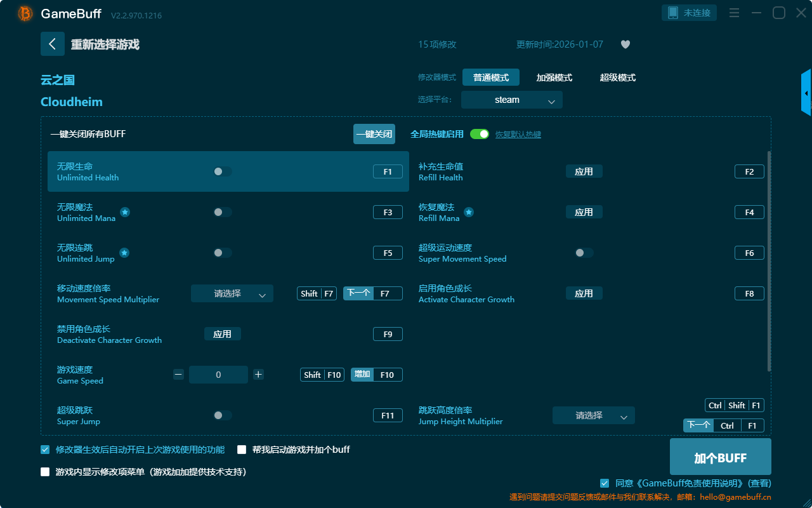Click 恢复默认热键 link

[x=518, y=135]
